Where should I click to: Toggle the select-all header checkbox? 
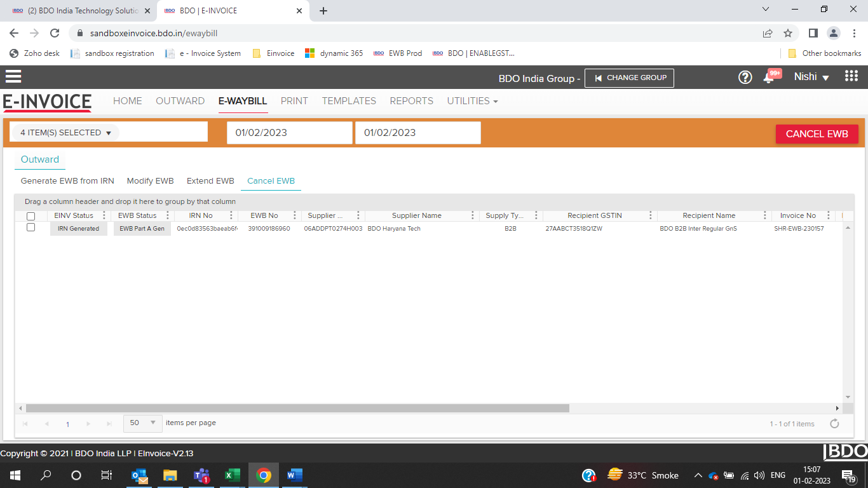click(31, 216)
